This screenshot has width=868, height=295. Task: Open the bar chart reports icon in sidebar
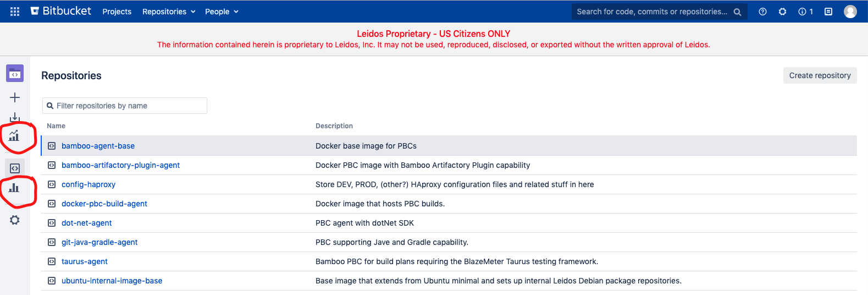click(x=14, y=188)
